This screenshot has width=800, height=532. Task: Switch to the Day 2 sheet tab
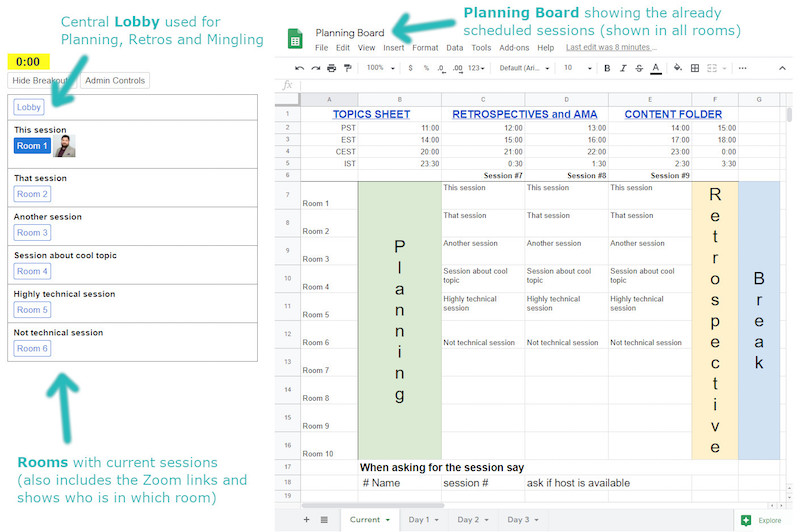[468, 520]
